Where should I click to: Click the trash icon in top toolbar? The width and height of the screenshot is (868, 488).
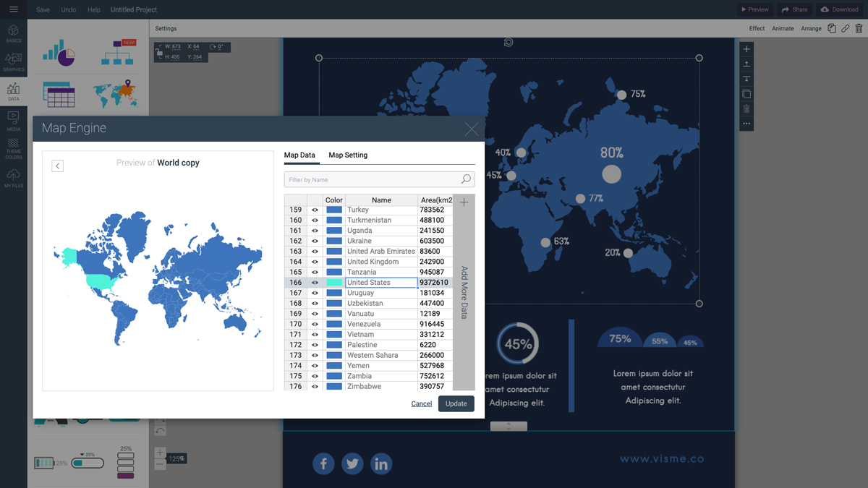[x=859, y=28]
